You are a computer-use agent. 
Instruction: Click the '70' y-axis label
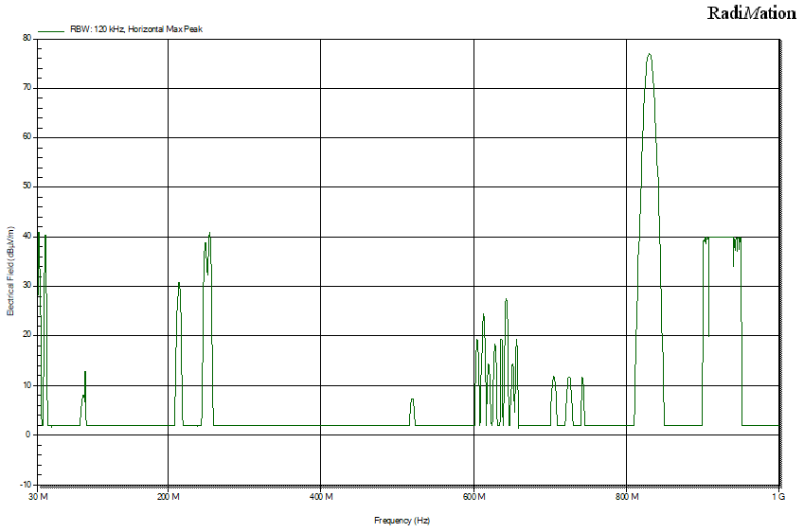click(x=27, y=88)
